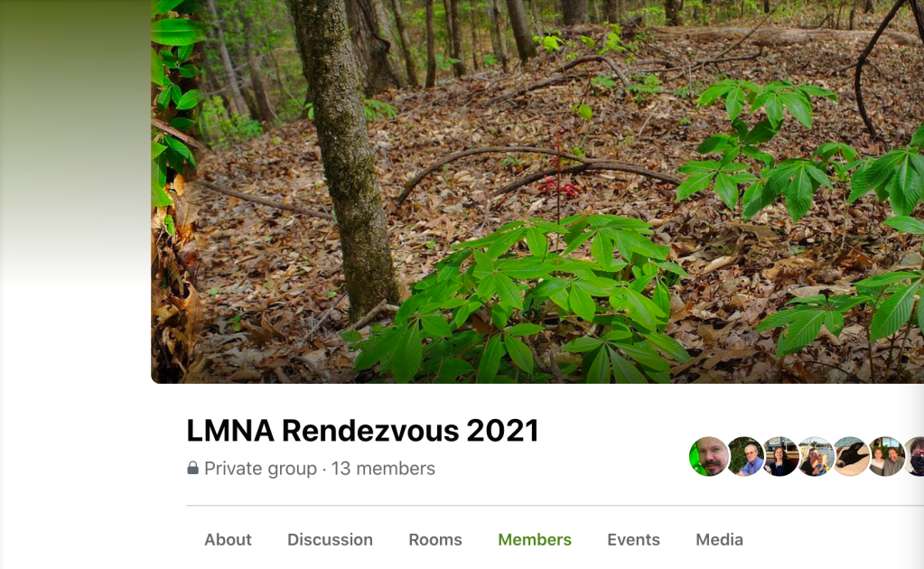Open avatar of adult holding blonde child
This screenshot has height=569, width=924.
pos(816,456)
